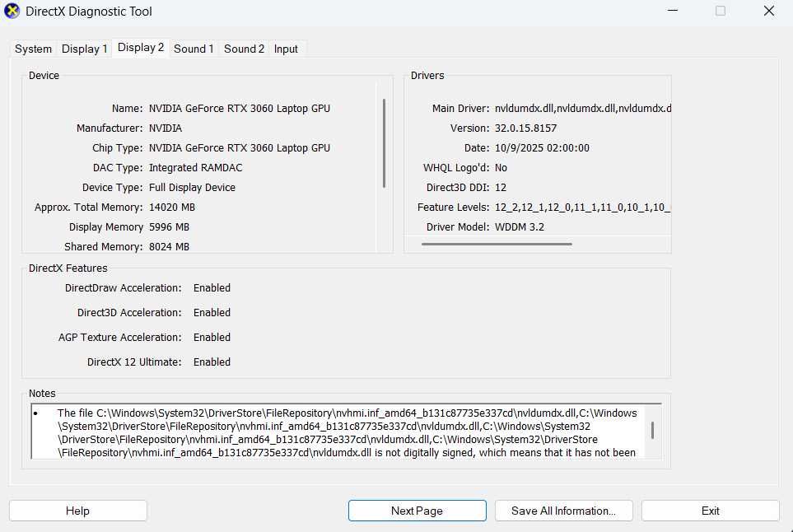Click the Driver Model WDDM 3.2 value
Screen dimensions: 793x532
[520, 226]
